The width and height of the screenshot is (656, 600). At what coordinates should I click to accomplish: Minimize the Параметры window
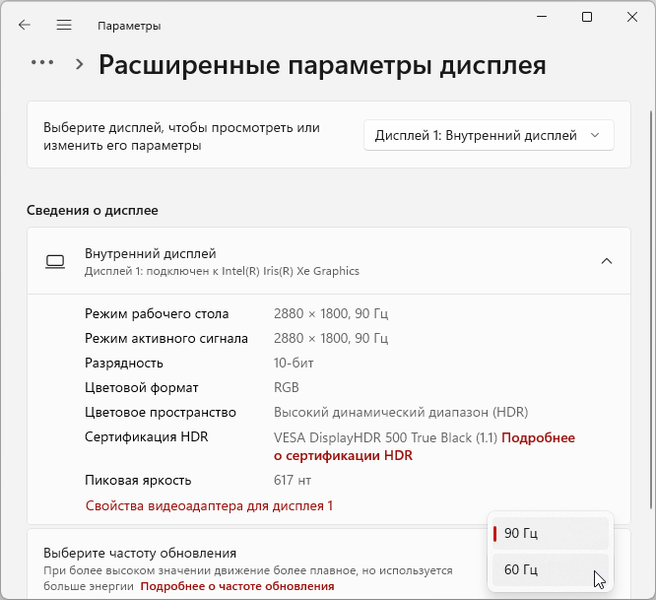(x=541, y=17)
